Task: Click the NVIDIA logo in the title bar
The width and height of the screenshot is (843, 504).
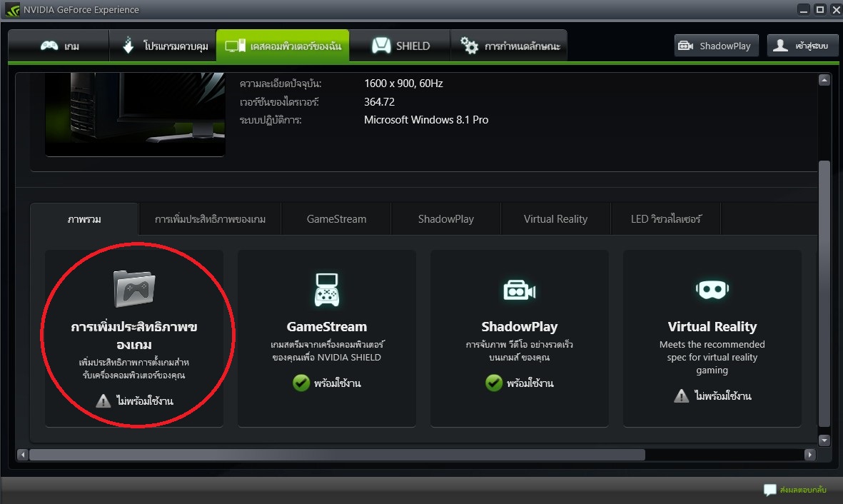Action: [12, 10]
